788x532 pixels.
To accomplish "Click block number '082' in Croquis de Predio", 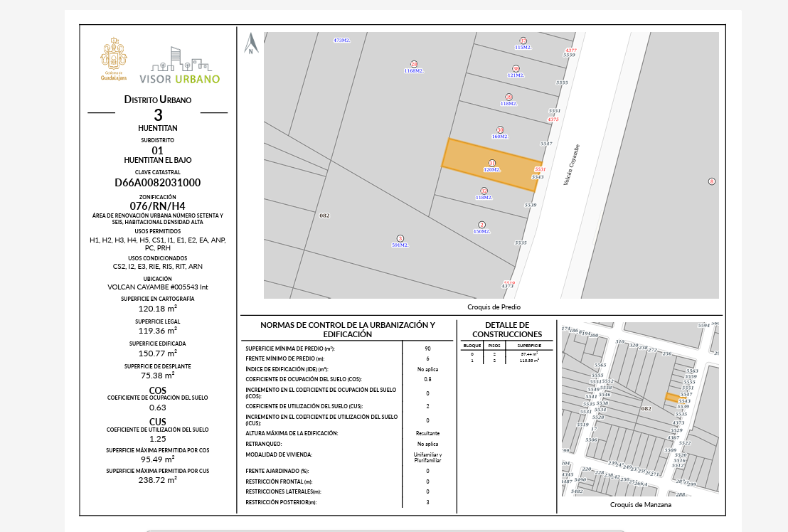I will 324,216.
